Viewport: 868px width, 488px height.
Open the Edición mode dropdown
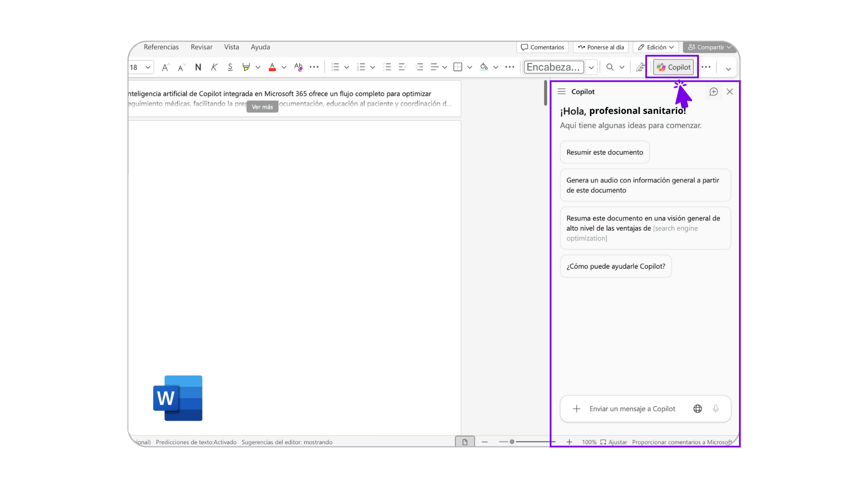pyautogui.click(x=656, y=47)
